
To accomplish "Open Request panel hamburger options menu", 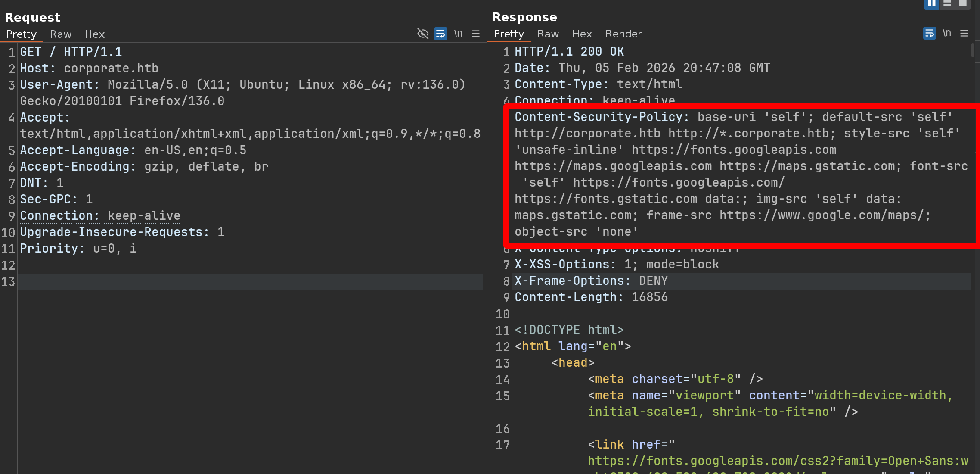I will point(476,34).
